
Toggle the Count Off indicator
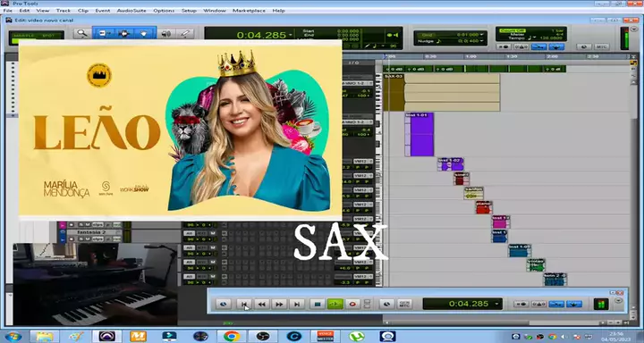point(513,30)
